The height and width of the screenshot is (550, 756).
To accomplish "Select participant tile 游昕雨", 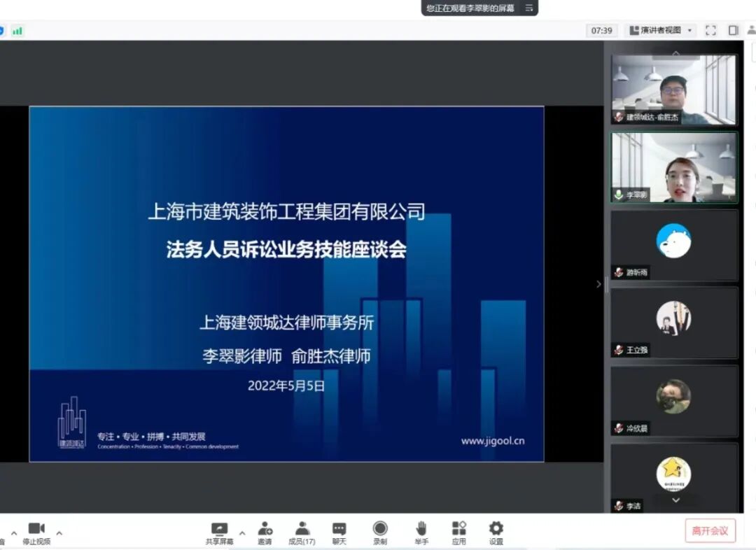I will click(x=674, y=246).
